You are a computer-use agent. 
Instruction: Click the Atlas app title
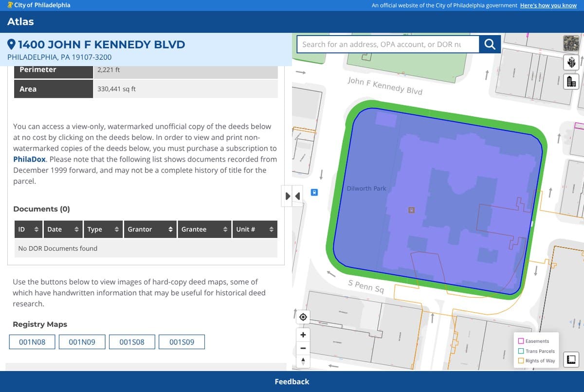tap(20, 21)
